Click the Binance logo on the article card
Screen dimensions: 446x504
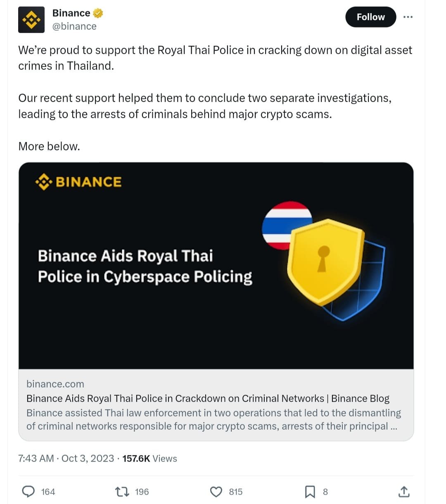point(78,182)
